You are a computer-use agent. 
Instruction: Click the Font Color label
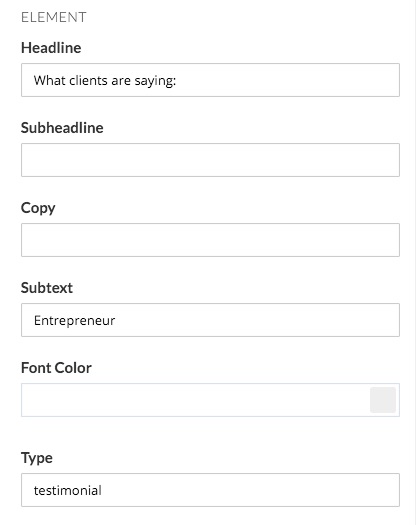pyautogui.click(x=56, y=368)
